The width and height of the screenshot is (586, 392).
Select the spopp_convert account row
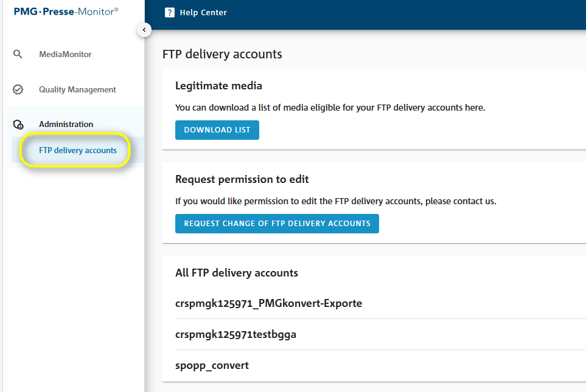point(212,365)
